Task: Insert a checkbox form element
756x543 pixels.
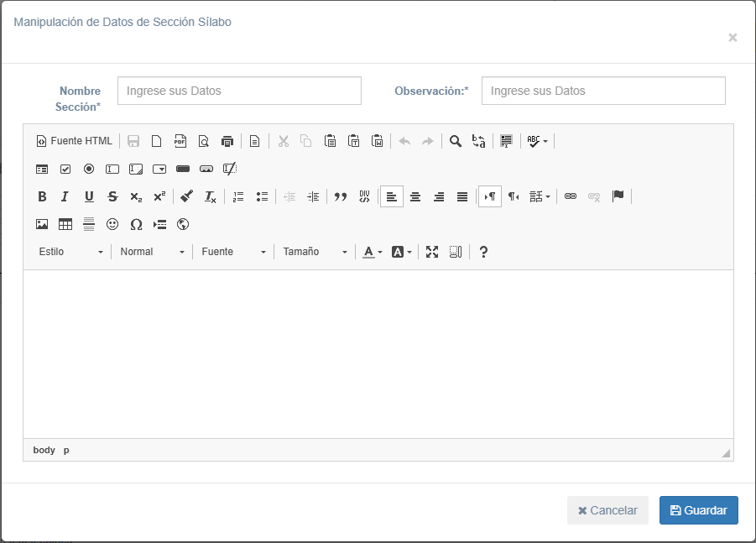Action: (x=65, y=169)
